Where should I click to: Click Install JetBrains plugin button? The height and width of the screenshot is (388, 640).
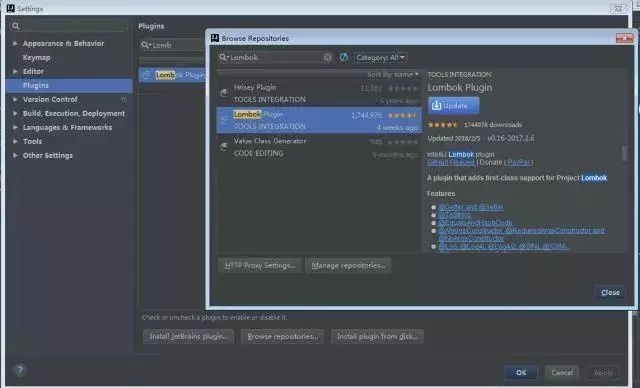click(x=188, y=337)
